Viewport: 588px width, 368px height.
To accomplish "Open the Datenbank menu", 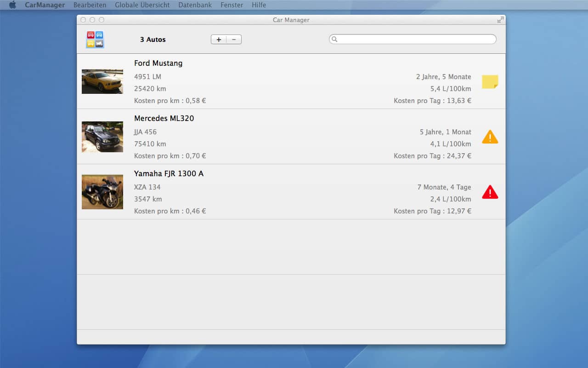I will 195,5.
